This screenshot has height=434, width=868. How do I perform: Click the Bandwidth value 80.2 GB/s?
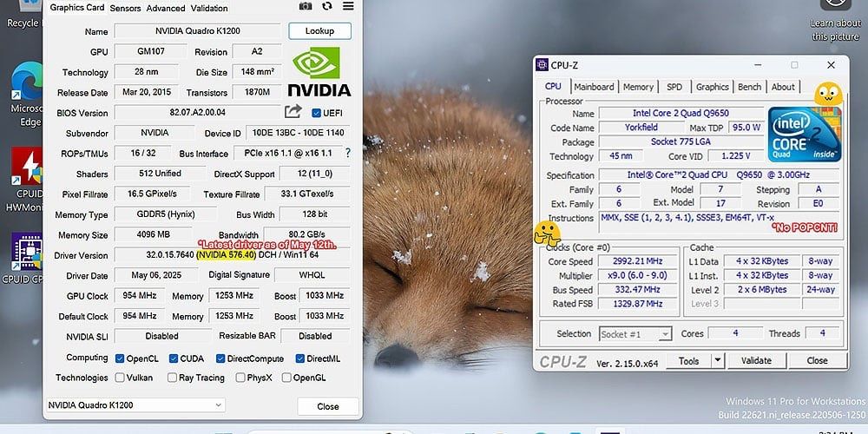click(306, 234)
